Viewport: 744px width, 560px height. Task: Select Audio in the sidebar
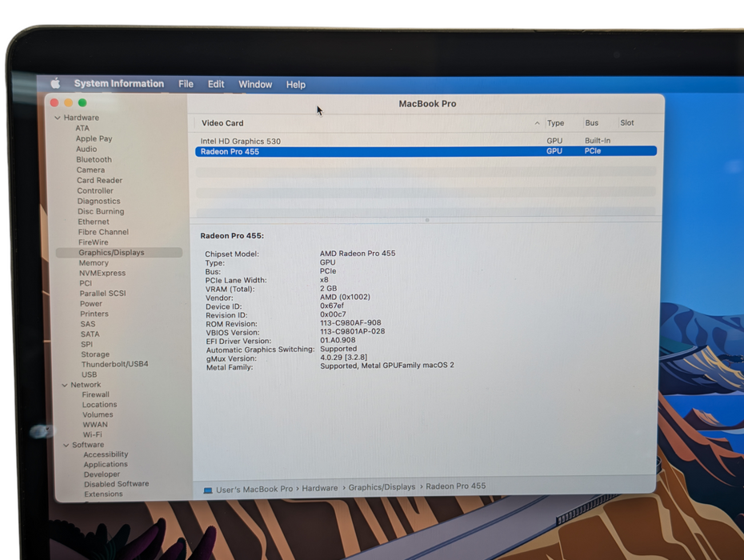click(x=86, y=149)
